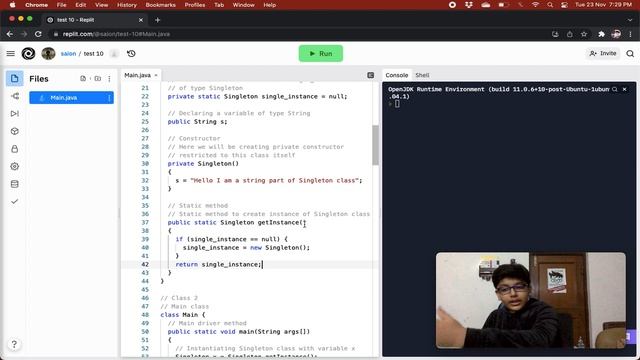Click the console prompt input
This screenshot has height=360, width=640.
[x=397, y=104]
